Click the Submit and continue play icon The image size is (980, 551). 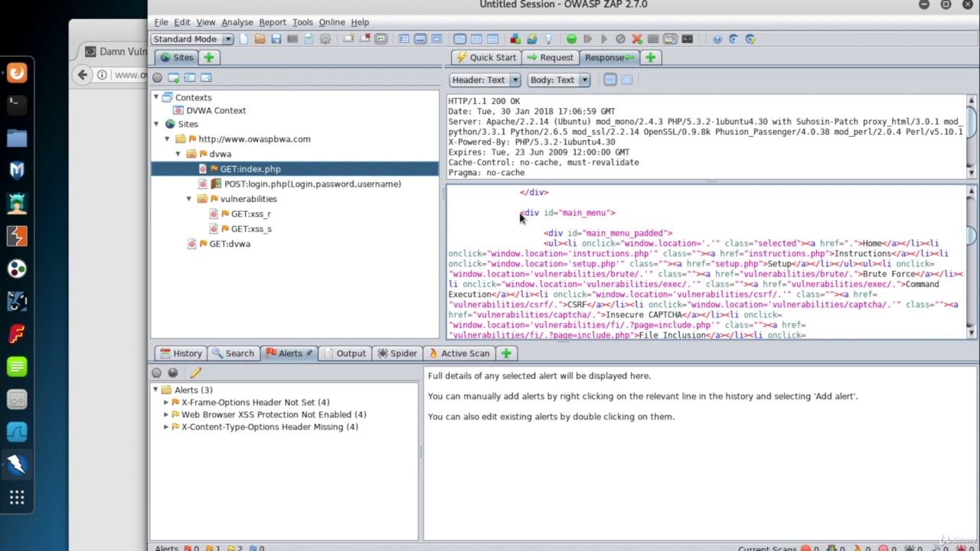[604, 39]
